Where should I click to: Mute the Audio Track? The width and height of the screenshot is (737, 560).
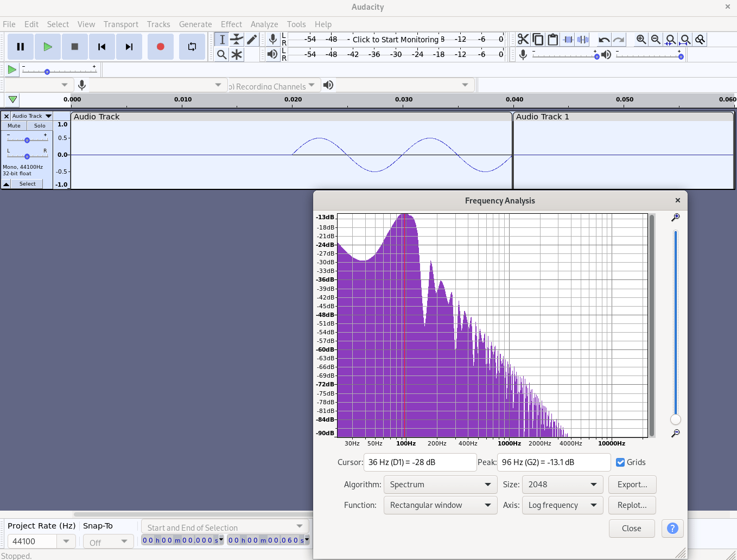tap(14, 126)
